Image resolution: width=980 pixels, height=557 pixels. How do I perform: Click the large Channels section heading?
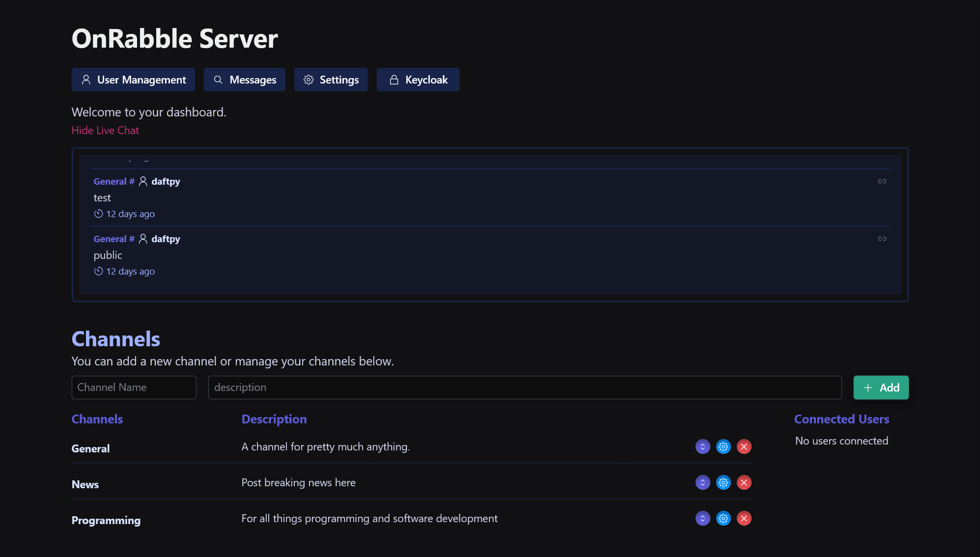[116, 339]
